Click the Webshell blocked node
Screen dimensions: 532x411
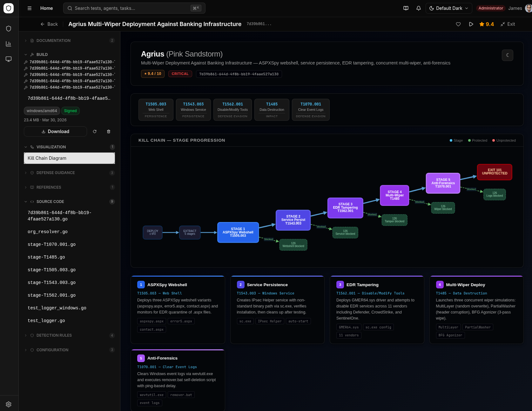[x=293, y=245]
